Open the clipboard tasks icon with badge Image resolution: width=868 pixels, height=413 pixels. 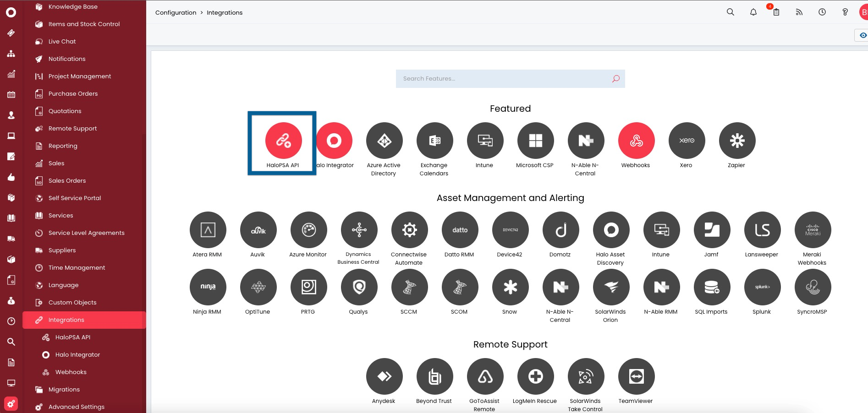point(776,11)
